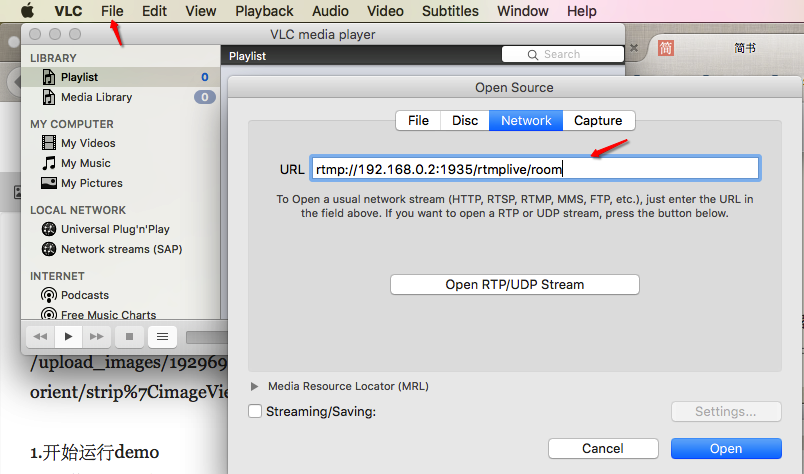This screenshot has width=804, height=474.
Task: Cancel the Open Source dialog
Action: point(603,448)
